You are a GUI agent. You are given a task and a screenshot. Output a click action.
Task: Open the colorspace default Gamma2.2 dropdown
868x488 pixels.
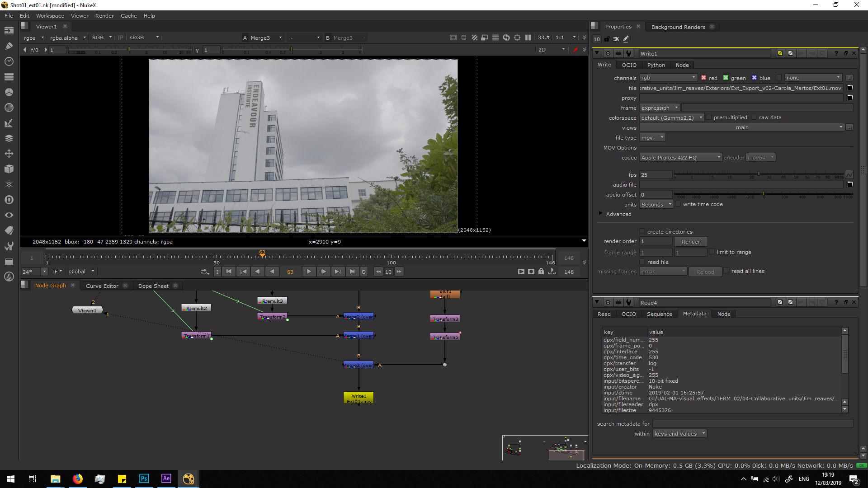[672, 118]
